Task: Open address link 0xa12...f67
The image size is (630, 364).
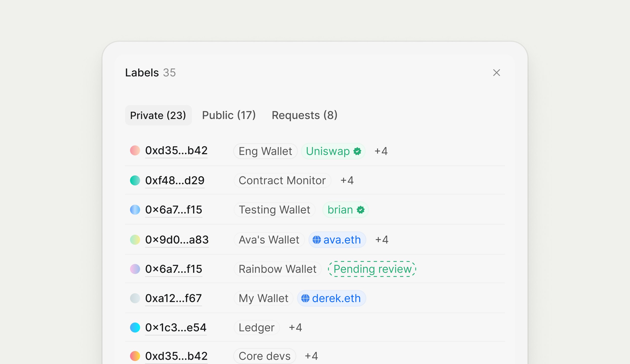Action: click(x=173, y=299)
